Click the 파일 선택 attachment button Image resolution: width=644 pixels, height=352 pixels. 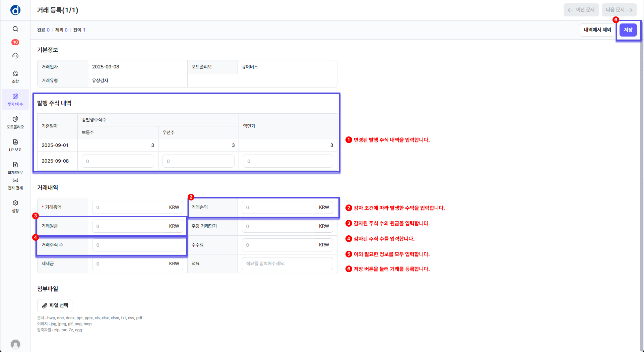tap(55, 305)
